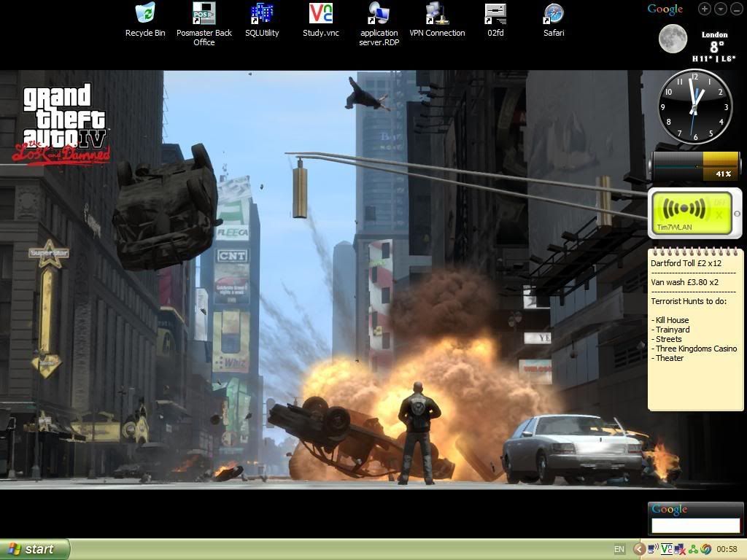747x560 pixels.
Task: Click the Google logo atop the sidebar
Action: 665,9
